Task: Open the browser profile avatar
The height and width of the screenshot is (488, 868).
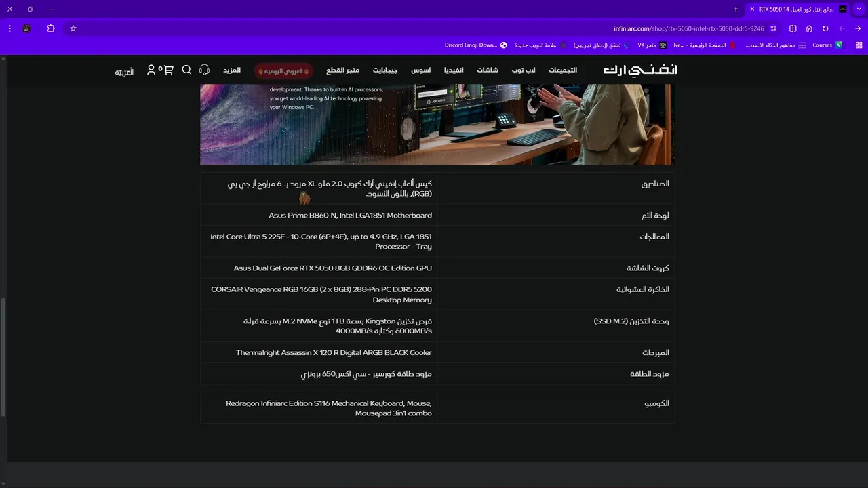Action: tap(26, 28)
